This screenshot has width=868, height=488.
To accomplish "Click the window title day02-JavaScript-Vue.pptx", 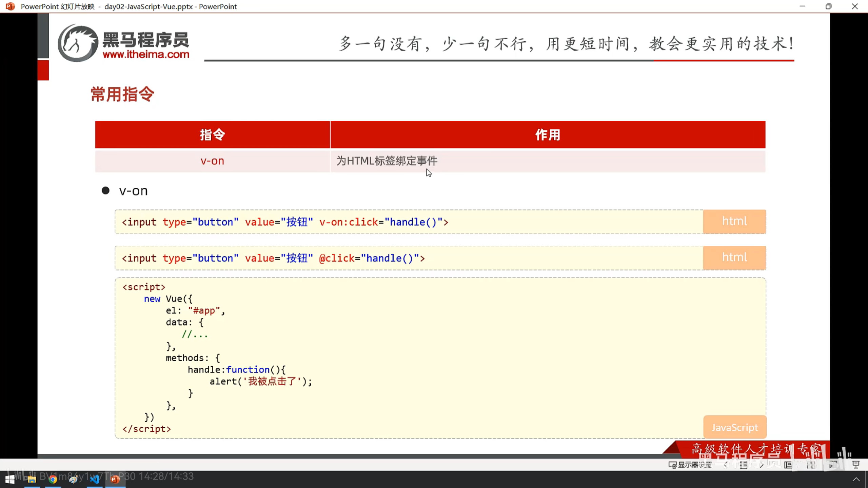I will (x=149, y=6).
